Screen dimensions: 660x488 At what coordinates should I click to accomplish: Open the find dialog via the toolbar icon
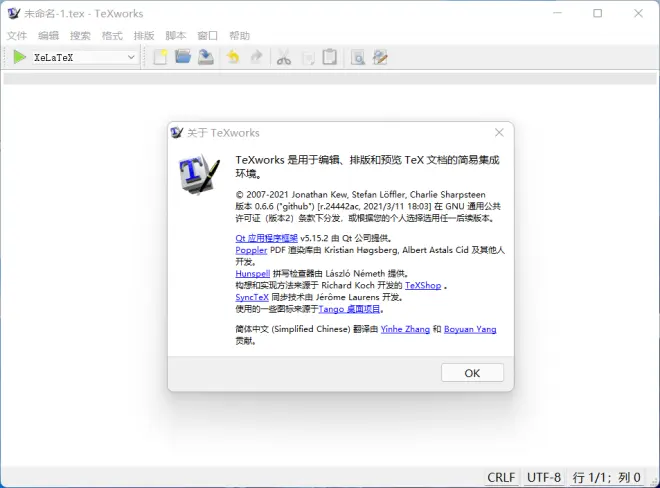tap(358, 57)
